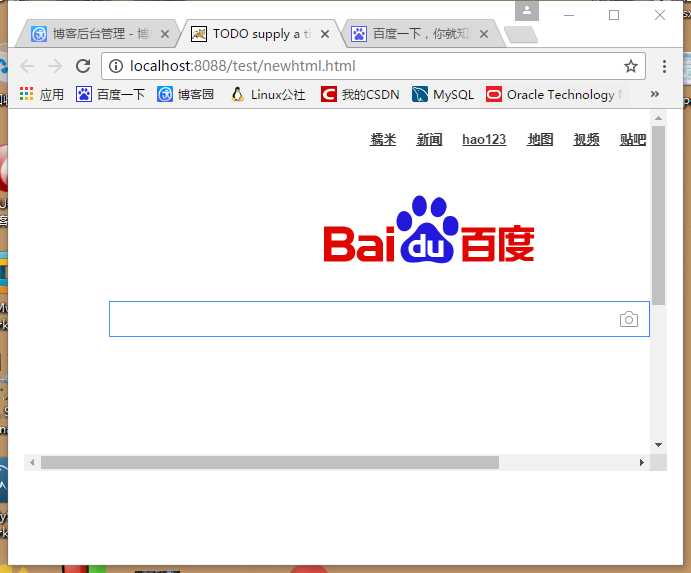Viewport: 691px width, 573px height.
Task: Click the horizontal scrollbar right arrow
Action: click(642, 462)
